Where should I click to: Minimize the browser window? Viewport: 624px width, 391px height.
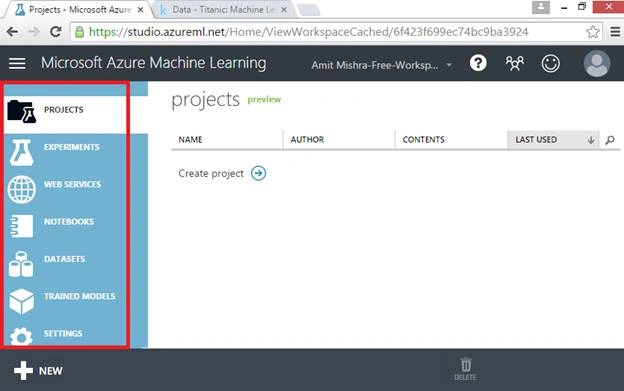[x=564, y=8]
